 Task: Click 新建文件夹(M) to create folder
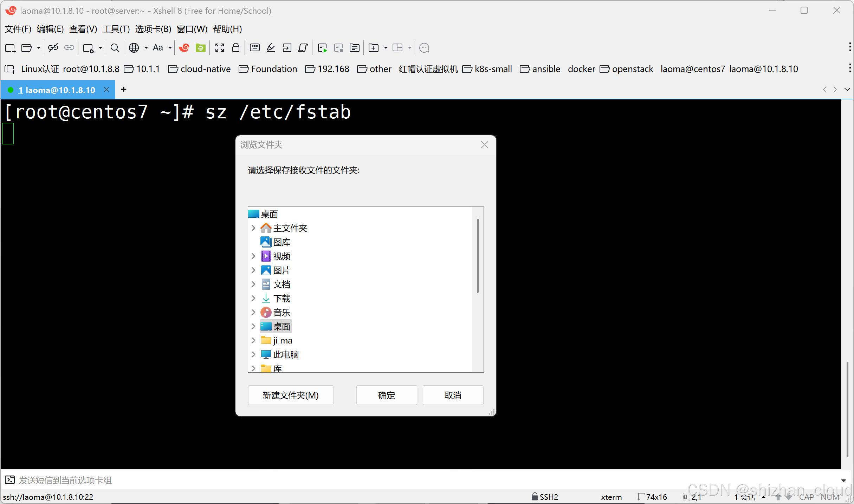point(290,395)
